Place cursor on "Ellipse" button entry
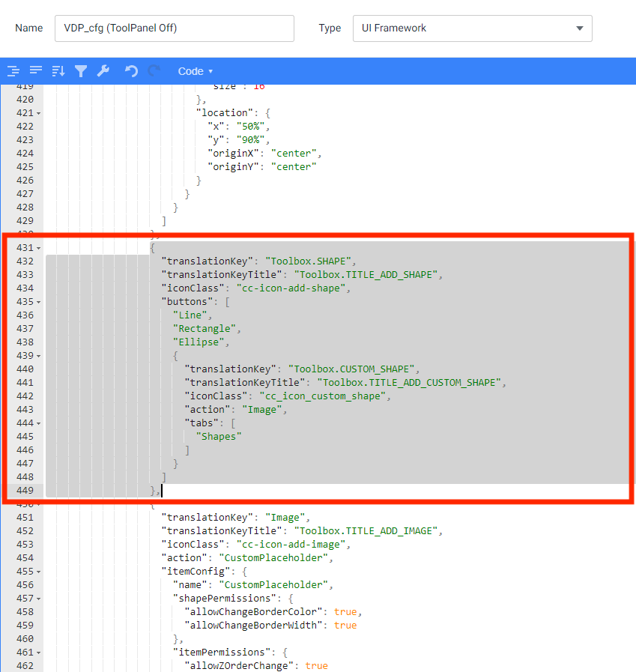This screenshot has width=636, height=672. point(199,342)
